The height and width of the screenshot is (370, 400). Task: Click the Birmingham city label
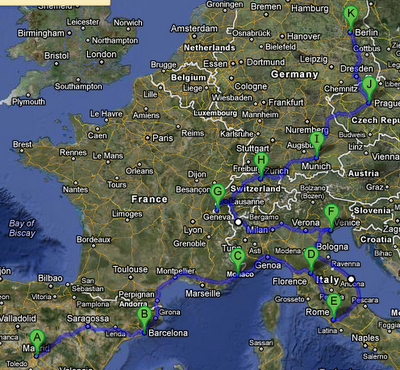[x=41, y=33]
